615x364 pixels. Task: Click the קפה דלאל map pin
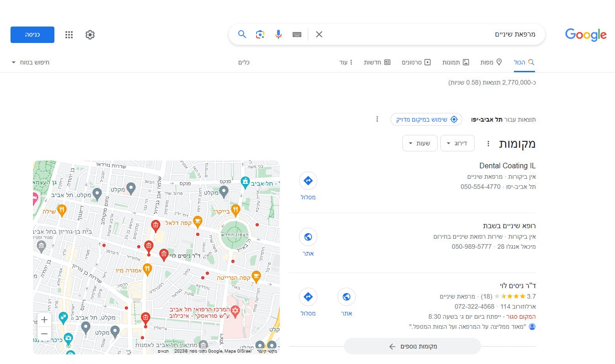(198, 221)
